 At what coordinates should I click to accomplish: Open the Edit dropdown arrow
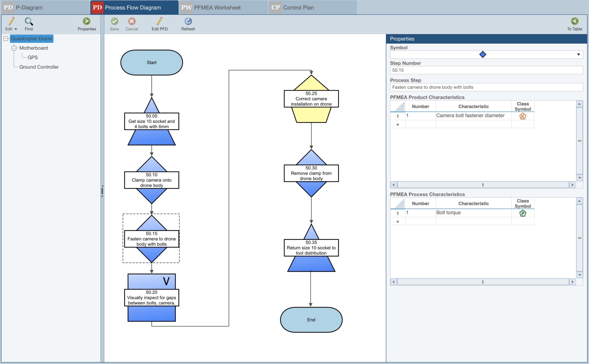coord(16,29)
